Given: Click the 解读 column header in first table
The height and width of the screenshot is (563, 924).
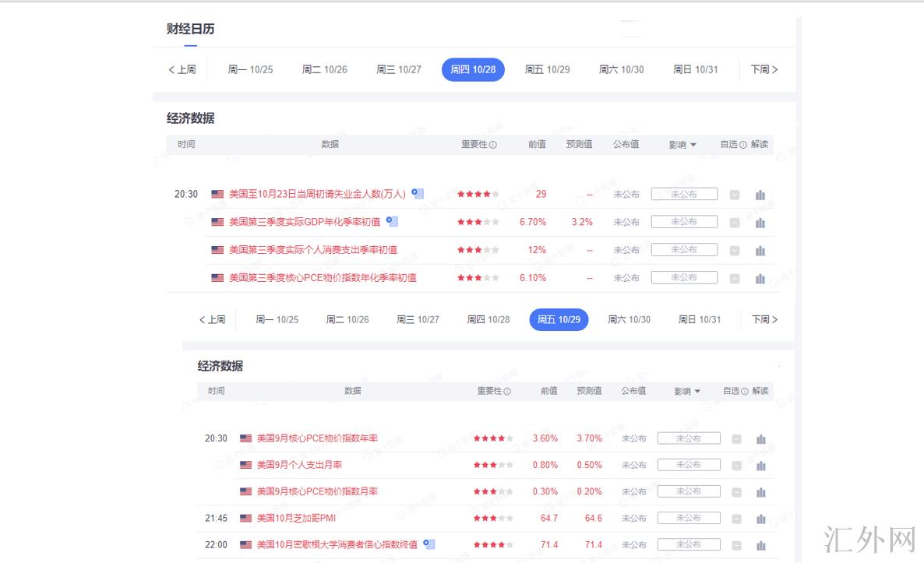Looking at the screenshot, I should [760, 144].
